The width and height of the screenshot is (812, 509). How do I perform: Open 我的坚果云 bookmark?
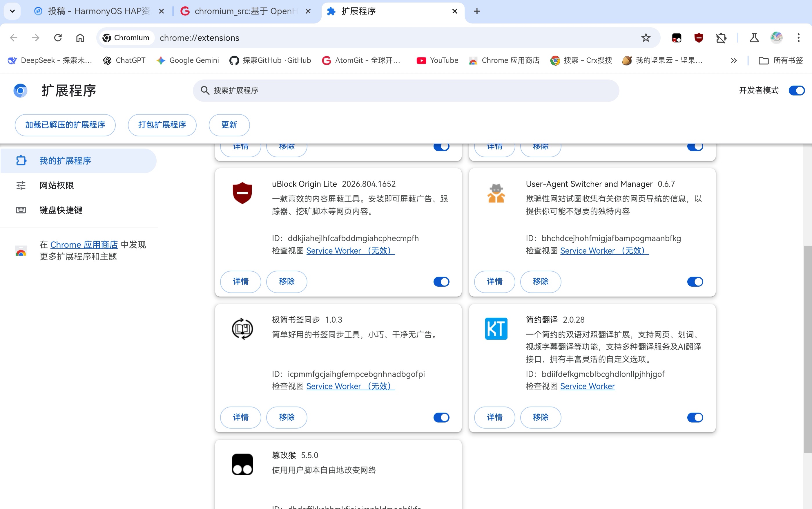pos(662,60)
